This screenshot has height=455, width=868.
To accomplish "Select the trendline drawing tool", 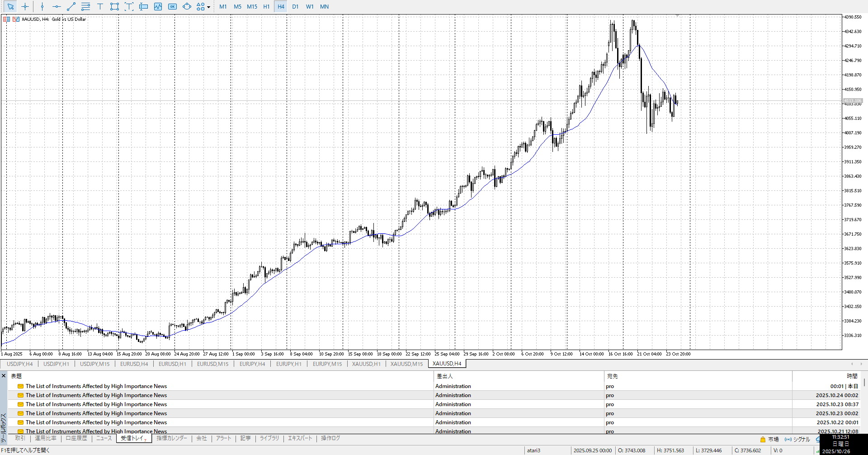I will point(71,7).
